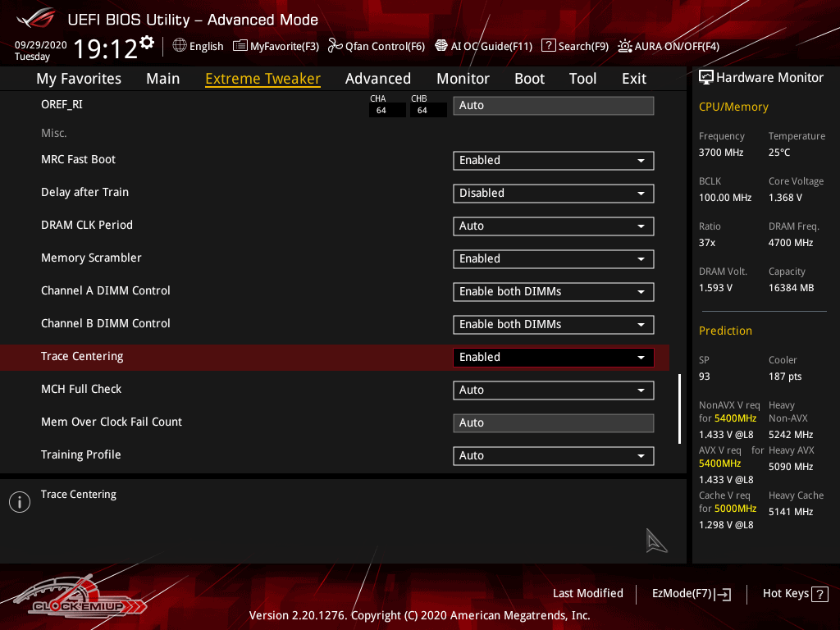840x630 pixels.
Task: Switch to the Advanced tab
Action: pos(377,79)
